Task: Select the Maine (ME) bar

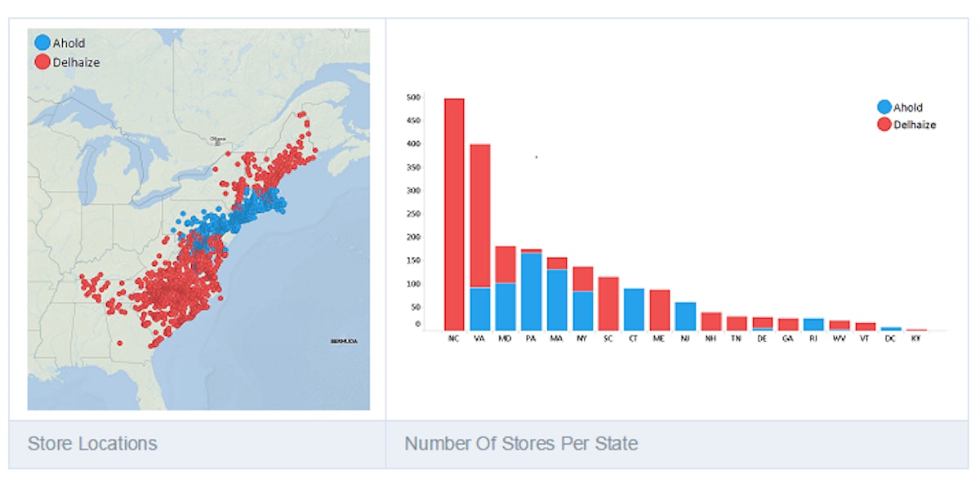Action: point(659,310)
